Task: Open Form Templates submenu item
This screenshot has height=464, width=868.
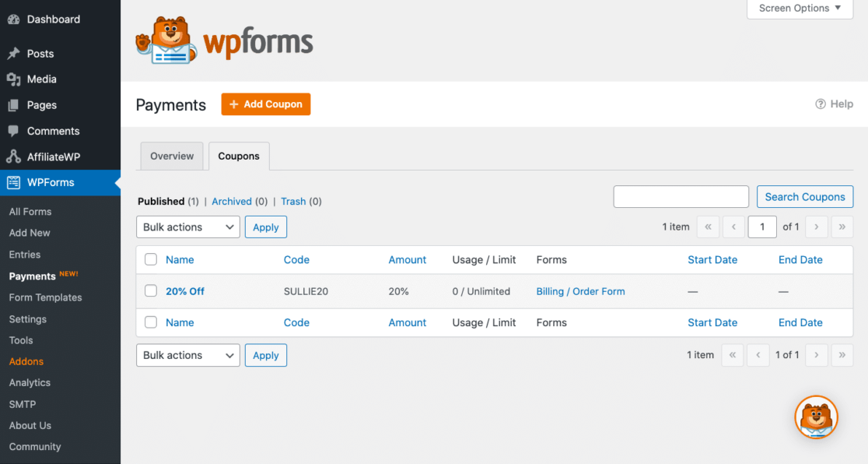Action: tap(45, 297)
